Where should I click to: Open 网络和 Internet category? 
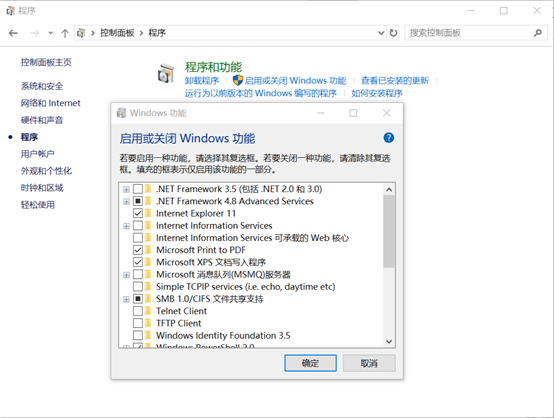51,103
